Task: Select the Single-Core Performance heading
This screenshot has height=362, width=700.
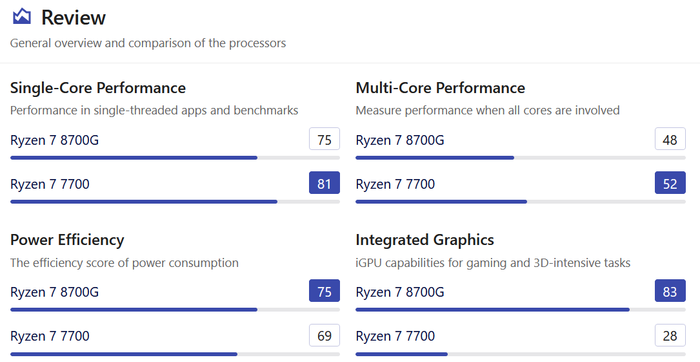Action: [98, 88]
